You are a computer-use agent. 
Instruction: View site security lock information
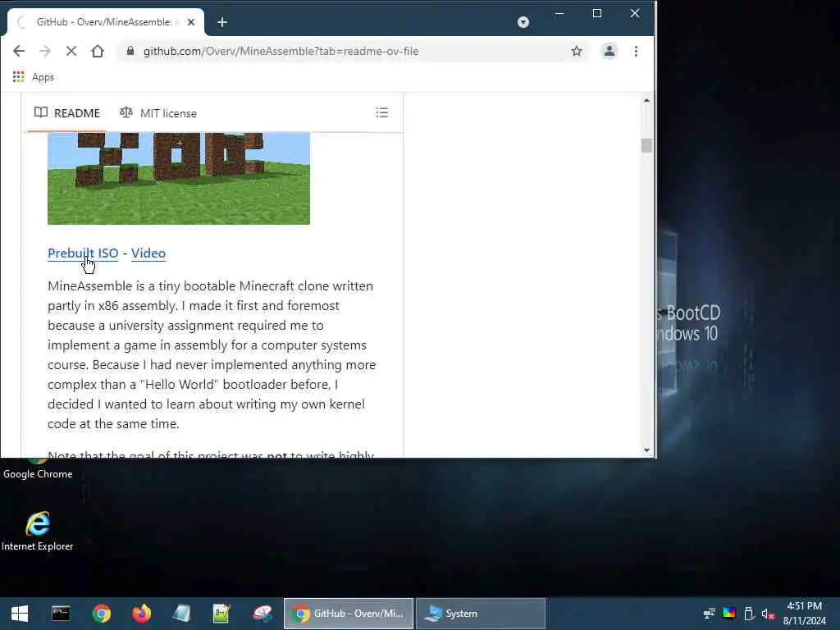(130, 52)
